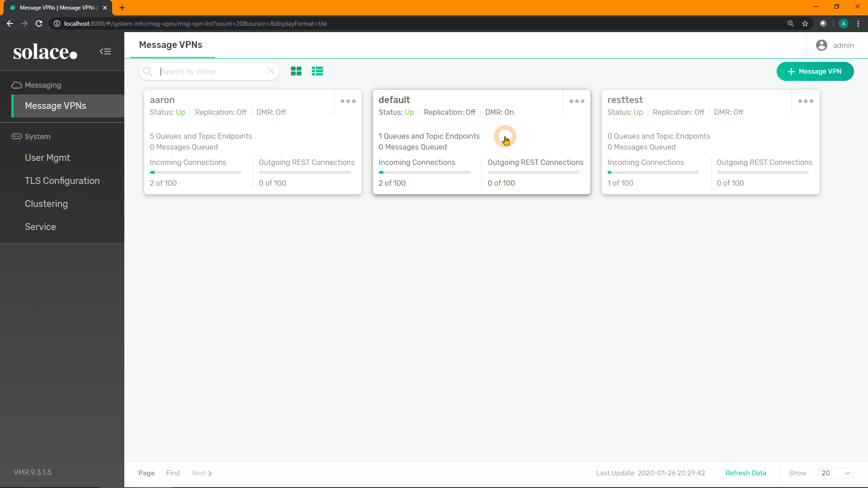
Task: Open Chrome three-dot menu
Action: pos(858,23)
